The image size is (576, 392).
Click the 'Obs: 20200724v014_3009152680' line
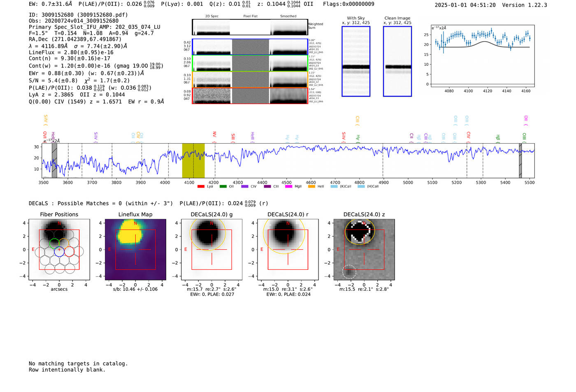tap(74, 21)
